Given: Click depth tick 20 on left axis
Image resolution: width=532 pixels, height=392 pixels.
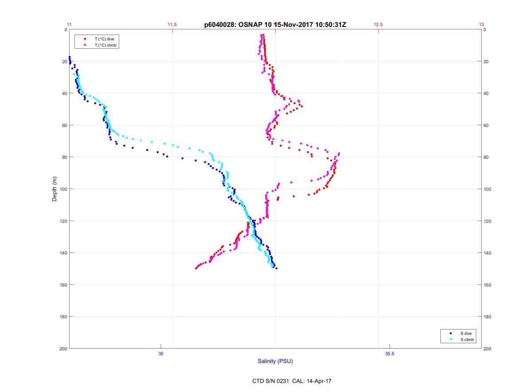Looking at the screenshot, I should (65, 62).
